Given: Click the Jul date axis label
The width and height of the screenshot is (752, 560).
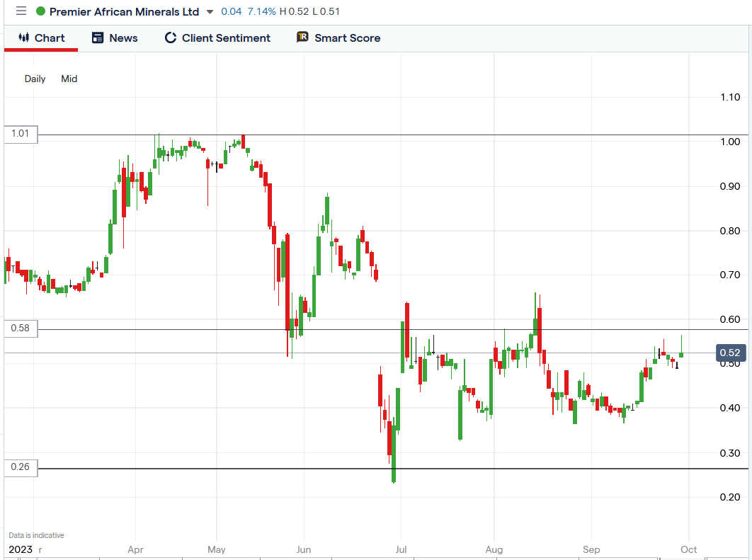Looking at the screenshot, I should [401, 549].
